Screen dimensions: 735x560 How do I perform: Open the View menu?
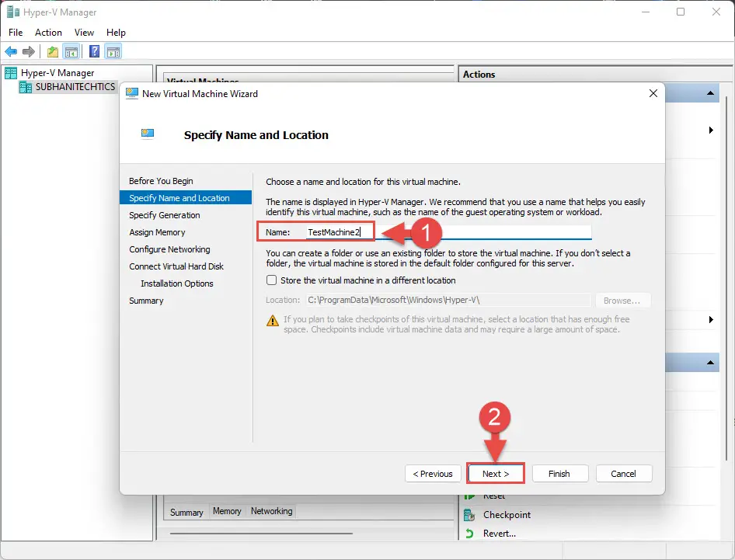pos(84,33)
